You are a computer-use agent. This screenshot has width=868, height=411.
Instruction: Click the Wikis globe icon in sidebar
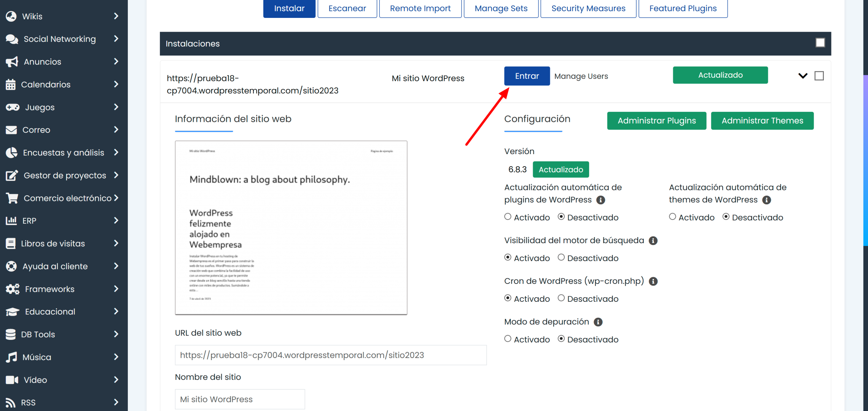coord(11,16)
